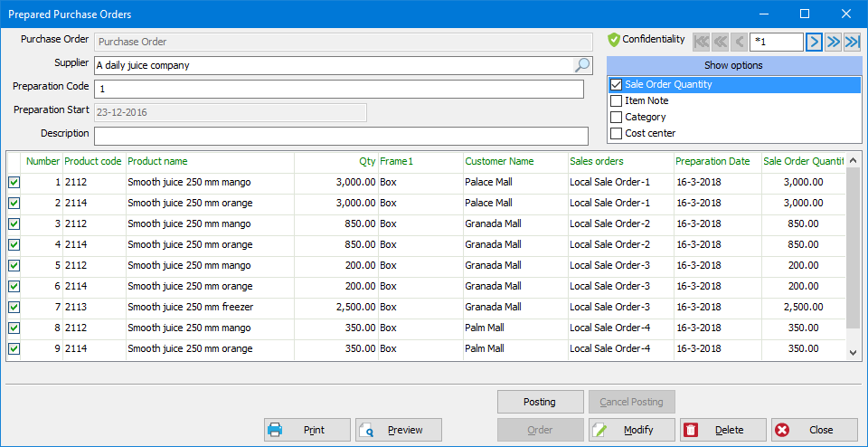
Task: Click product name 'Smooth juice 250 mm freezer'
Action: click(191, 307)
